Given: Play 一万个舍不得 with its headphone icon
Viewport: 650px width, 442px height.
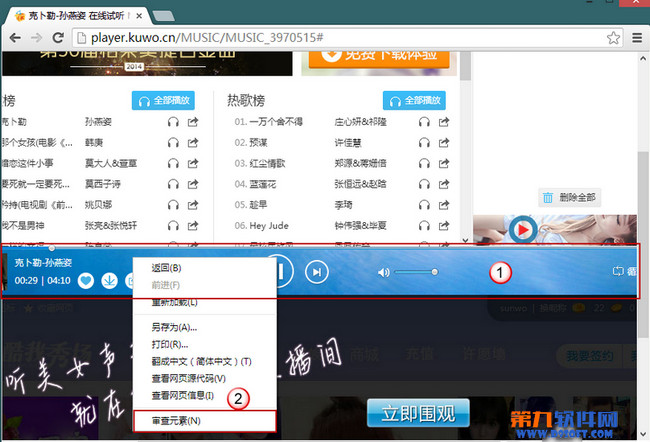Looking at the screenshot, I should [x=424, y=122].
